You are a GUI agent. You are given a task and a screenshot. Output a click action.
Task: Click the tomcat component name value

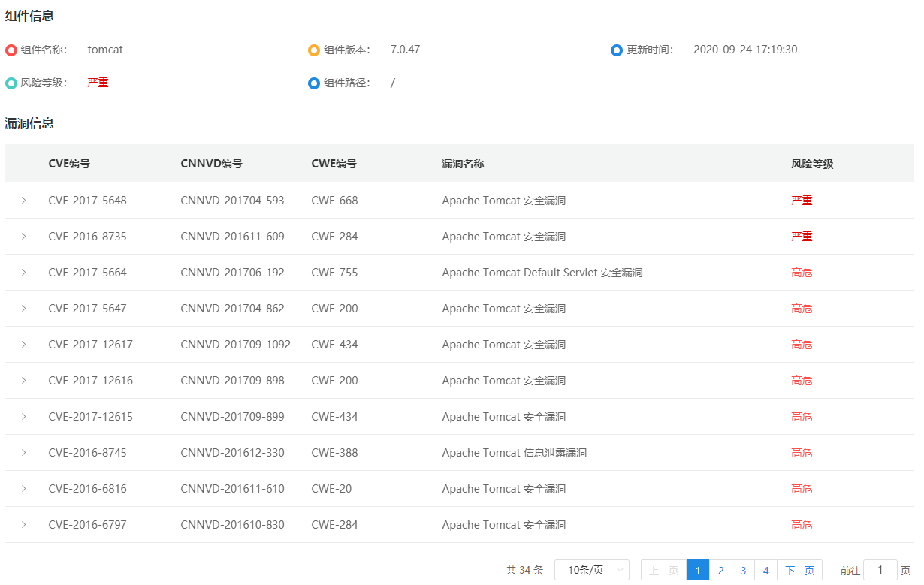(105, 50)
